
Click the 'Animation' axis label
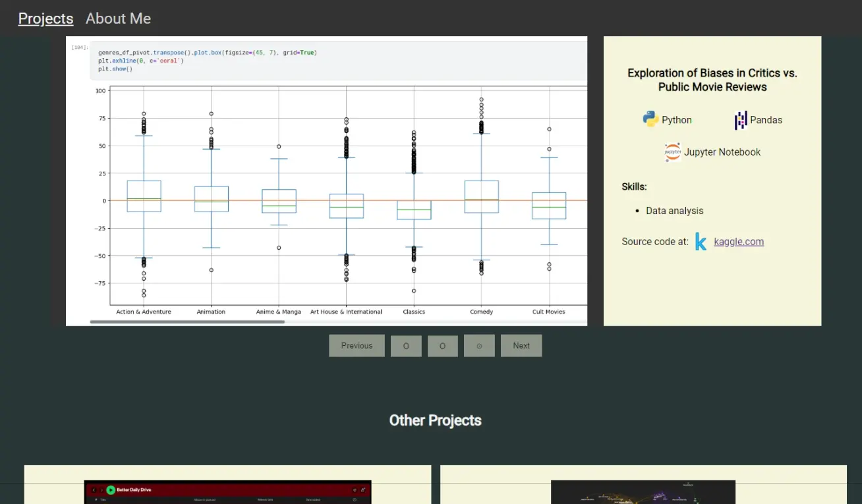tap(211, 312)
